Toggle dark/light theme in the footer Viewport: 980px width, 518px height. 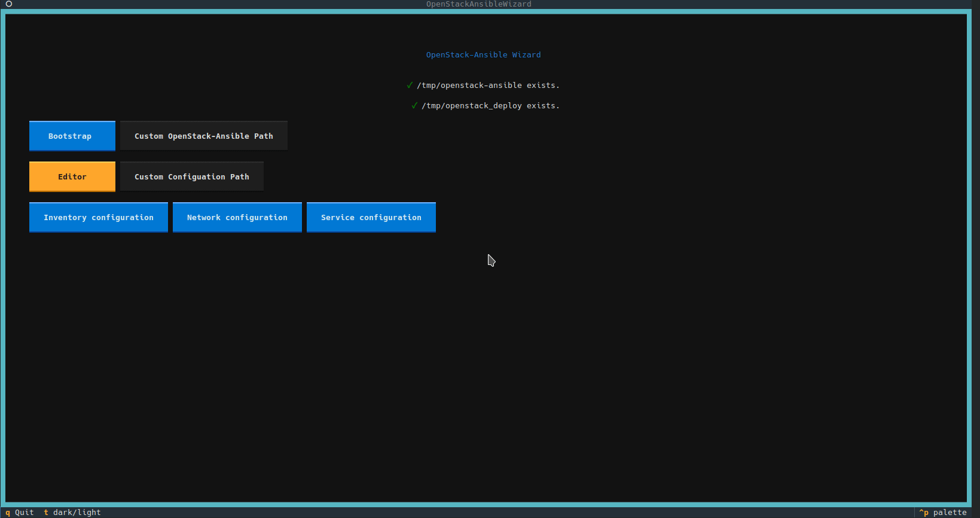[x=77, y=513]
